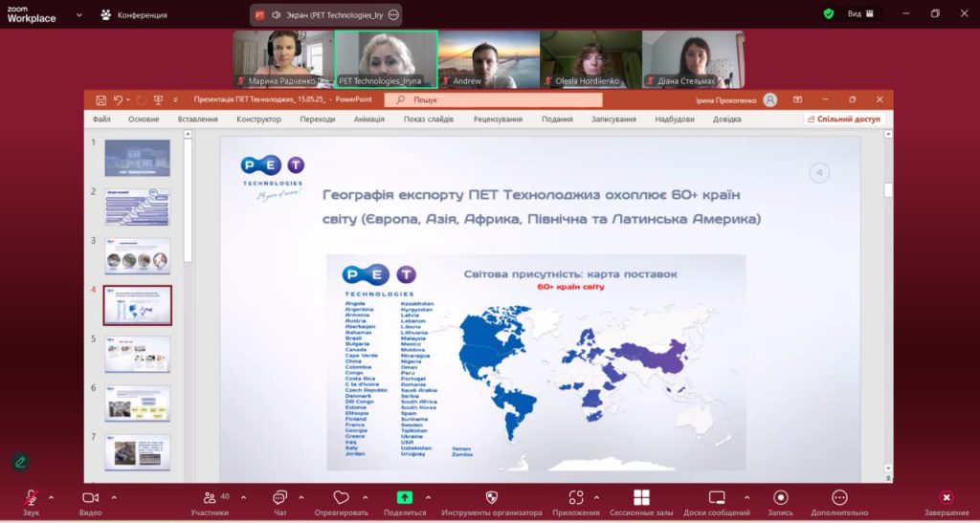
Task: Open the Конструктор ribbon tab
Action: (x=258, y=120)
